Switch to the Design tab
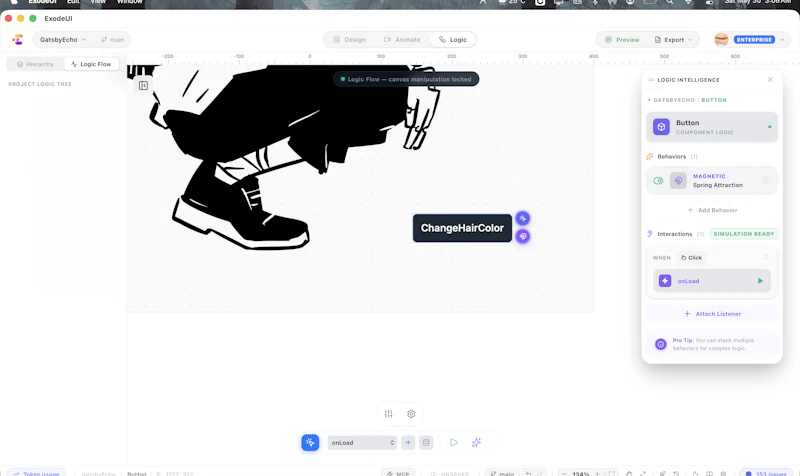Viewport: 800px width, 476px height. point(349,39)
